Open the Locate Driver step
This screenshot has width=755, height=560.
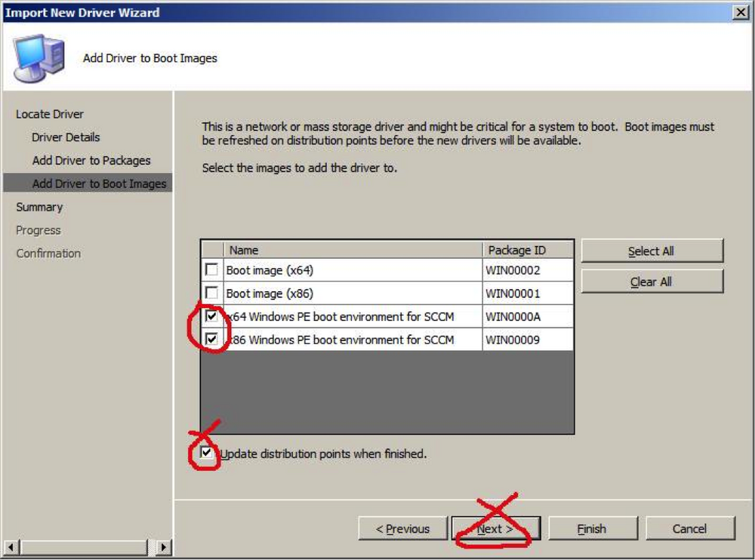[x=50, y=114]
